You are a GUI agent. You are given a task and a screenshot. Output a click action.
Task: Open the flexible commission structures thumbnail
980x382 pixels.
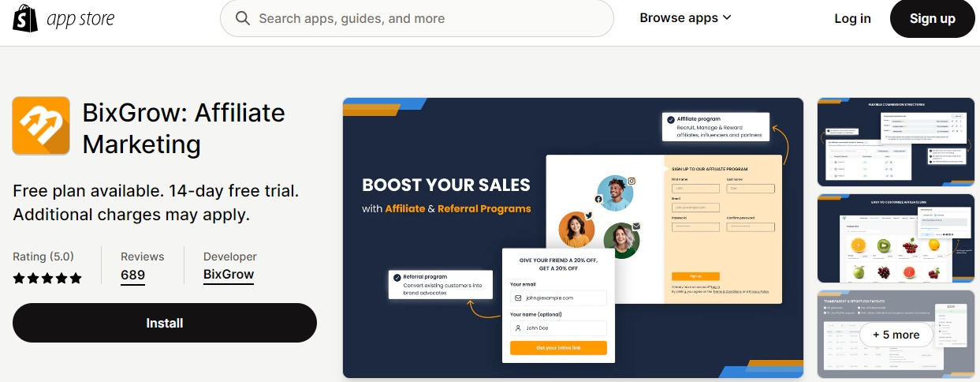896,141
